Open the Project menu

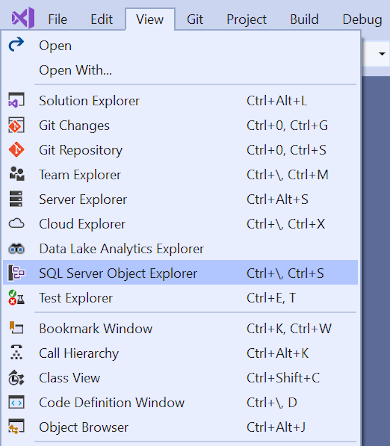[x=247, y=19]
